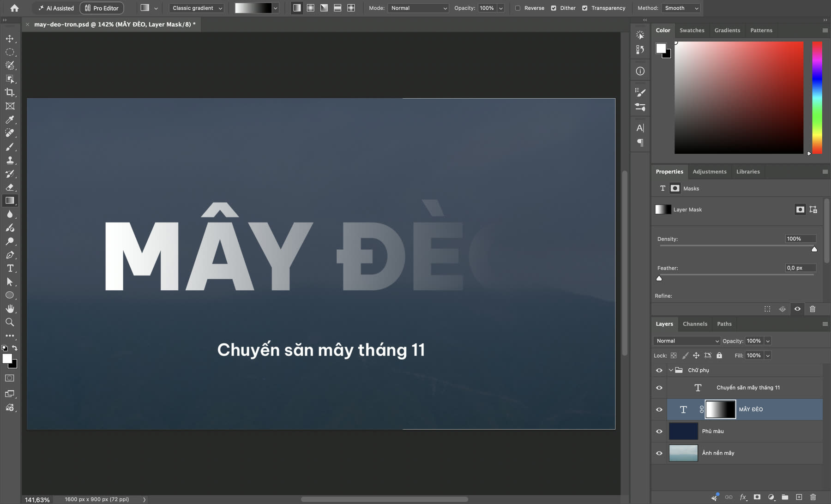The image size is (831, 504).
Task: Go to the Home screen icon
Action: pyautogui.click(x=14, y=8)
